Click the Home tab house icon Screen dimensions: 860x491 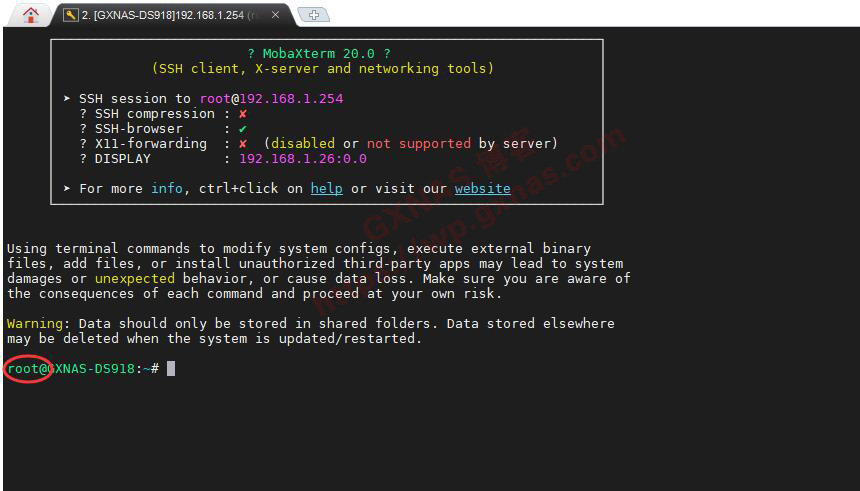pos(31,14)
